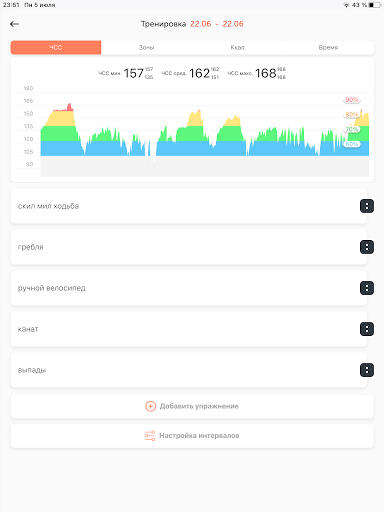Tap the Wi-Fi status icon
Image resolution: width=384 pixels, height=512 pixels.
pos(346,5)
